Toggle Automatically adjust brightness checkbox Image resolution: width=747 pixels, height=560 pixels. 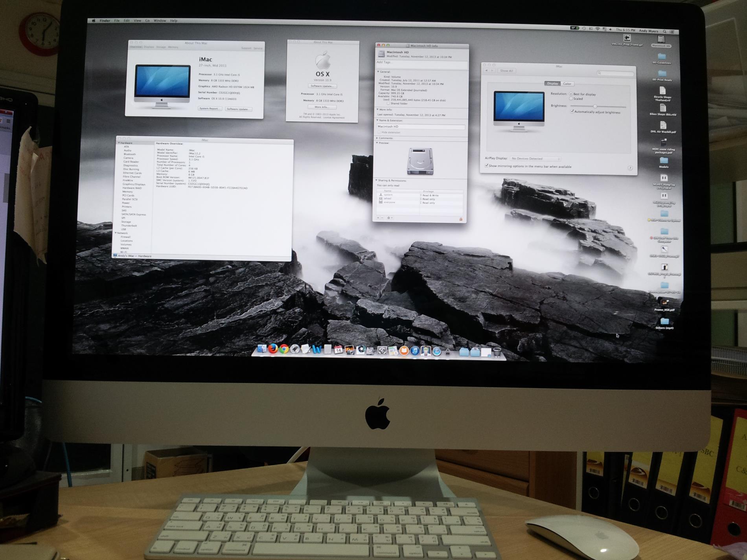(572, 111)
